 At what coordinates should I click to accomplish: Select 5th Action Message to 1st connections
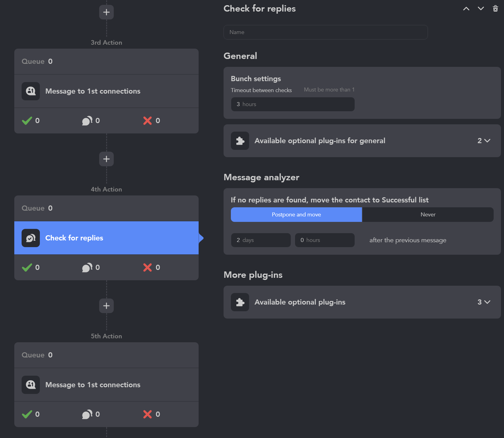point(106,385)
